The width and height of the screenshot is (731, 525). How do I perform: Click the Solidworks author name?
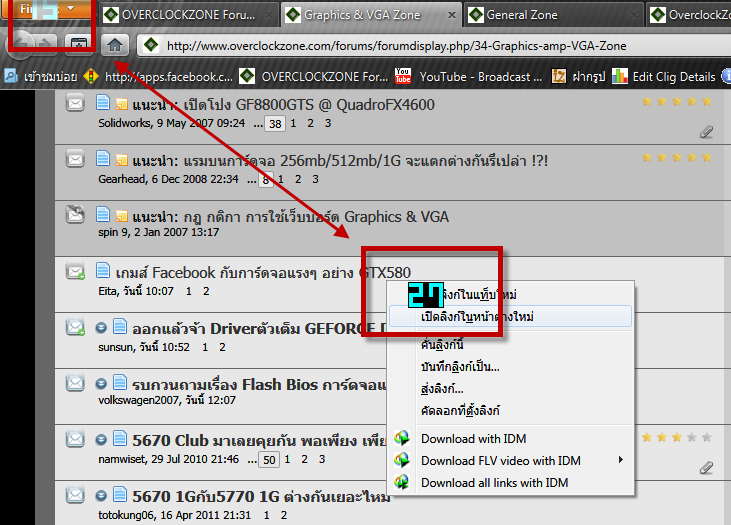click(125, 123)
